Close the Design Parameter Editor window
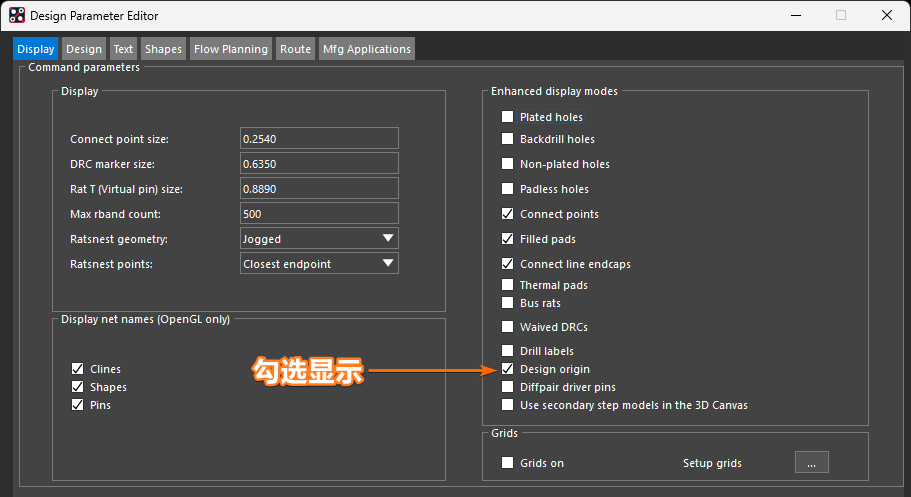911x497 pixels. 887,15
